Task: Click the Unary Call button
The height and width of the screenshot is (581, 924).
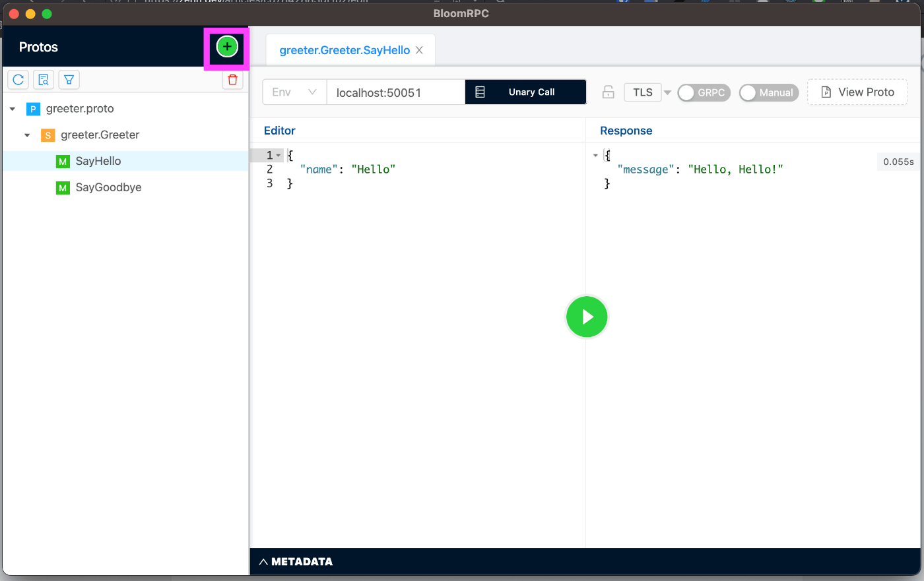Action: [525, 92]
